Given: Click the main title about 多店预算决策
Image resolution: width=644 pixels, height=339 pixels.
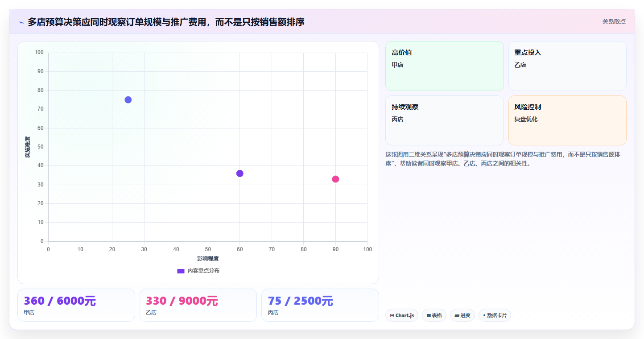Looking at the screenshot, I should pyautogui.click(x=166, y=22).
